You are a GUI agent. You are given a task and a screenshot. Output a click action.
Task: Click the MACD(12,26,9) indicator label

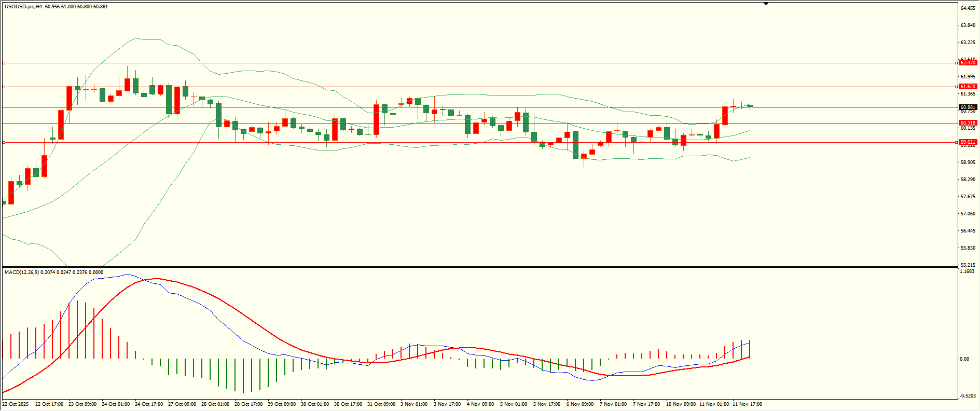click(21, 272)
